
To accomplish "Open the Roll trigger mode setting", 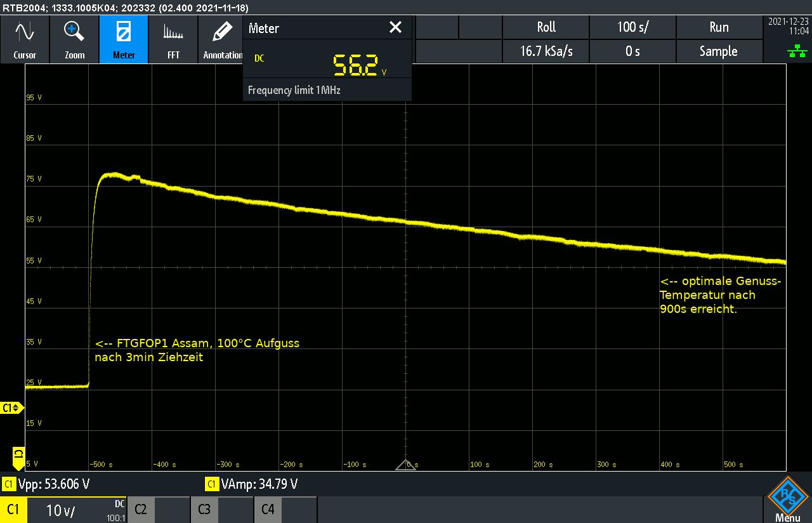I will (x=546, y=27).
